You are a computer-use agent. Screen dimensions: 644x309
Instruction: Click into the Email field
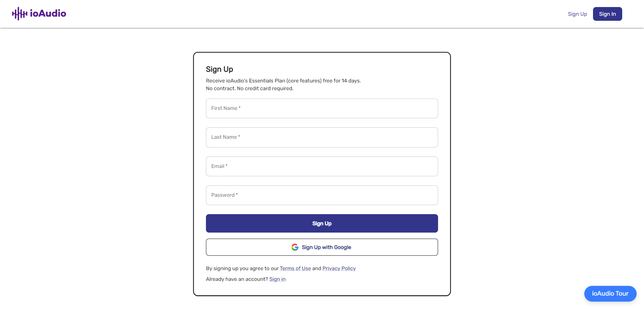point(322,166)
